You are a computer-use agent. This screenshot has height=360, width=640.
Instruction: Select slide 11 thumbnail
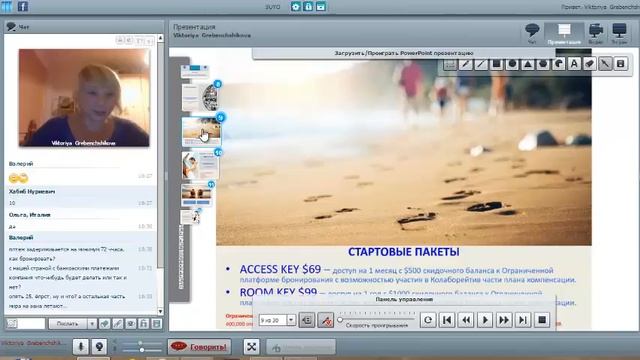coord(197,195)
